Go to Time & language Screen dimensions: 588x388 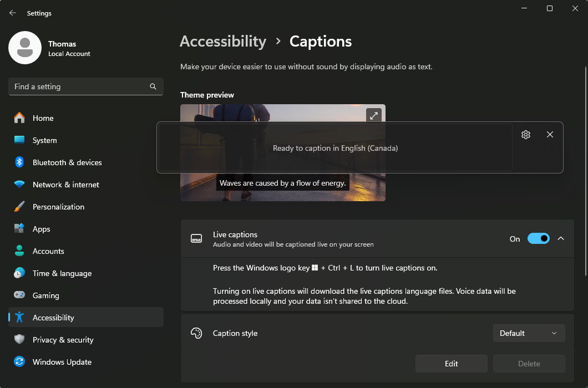(x=86, y=273)
